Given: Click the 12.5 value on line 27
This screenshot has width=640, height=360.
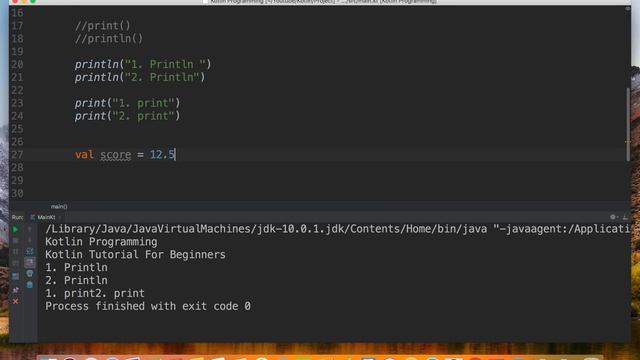Looking at the screenshot, I should (x=162, y=155).
